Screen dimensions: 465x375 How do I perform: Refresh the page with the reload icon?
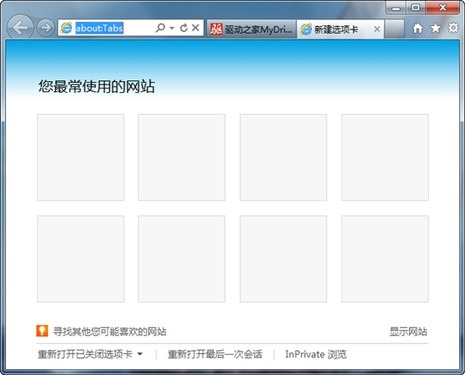[x=184, y=28]
